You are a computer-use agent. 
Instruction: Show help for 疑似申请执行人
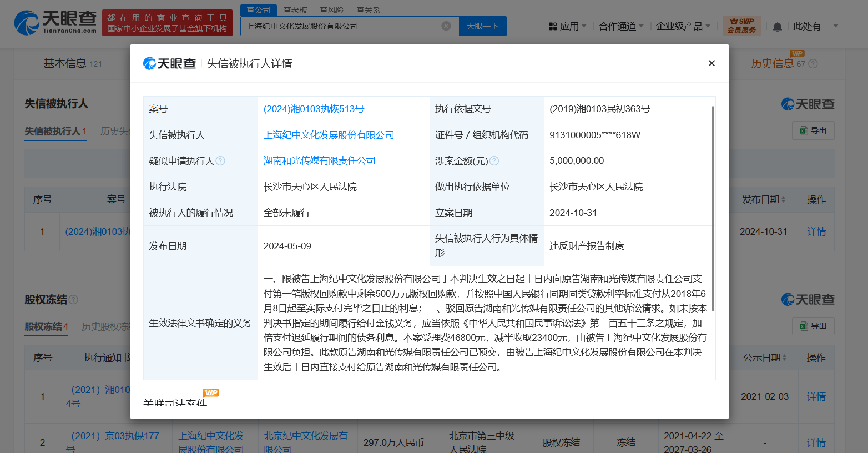coord(220,161)
